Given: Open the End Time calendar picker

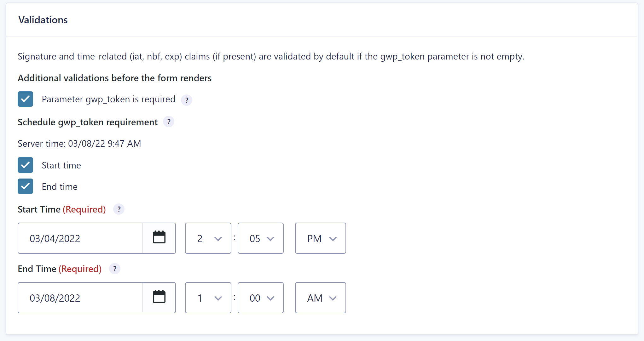Looking at the screenshot, I should [159, 298].
